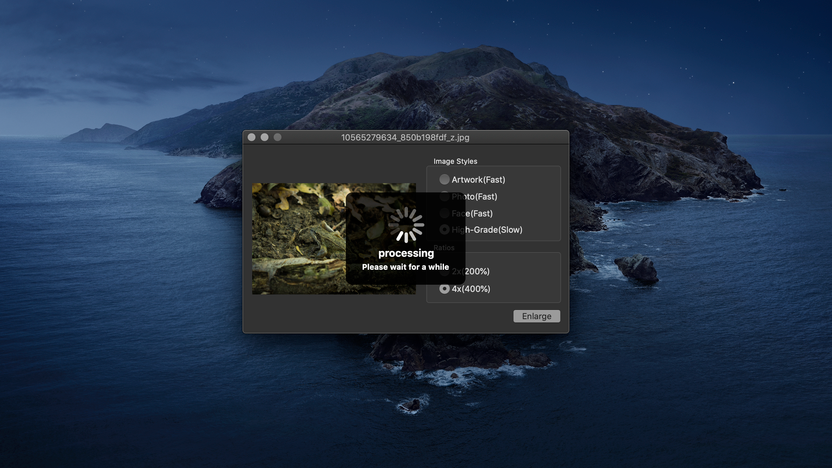Click the Enlarge button
832x468 pixels.
tap(536, 316)
